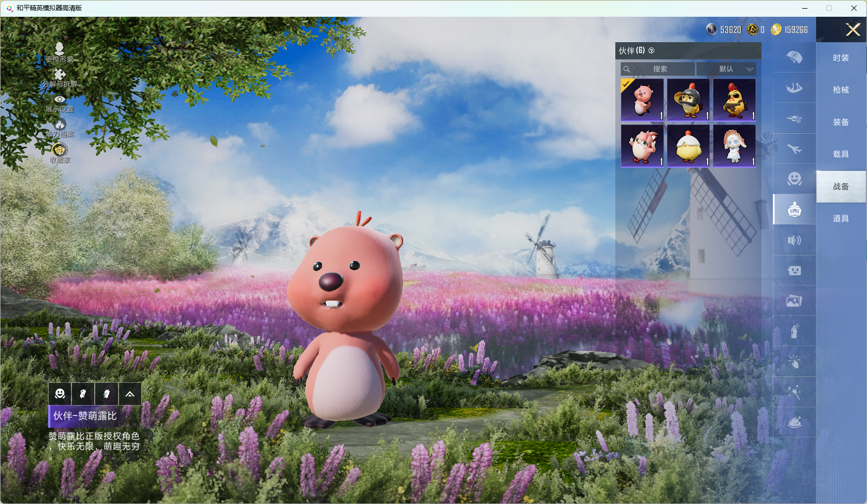
Task: Select the chat bubble face category icon
Action: click(794, 270)
